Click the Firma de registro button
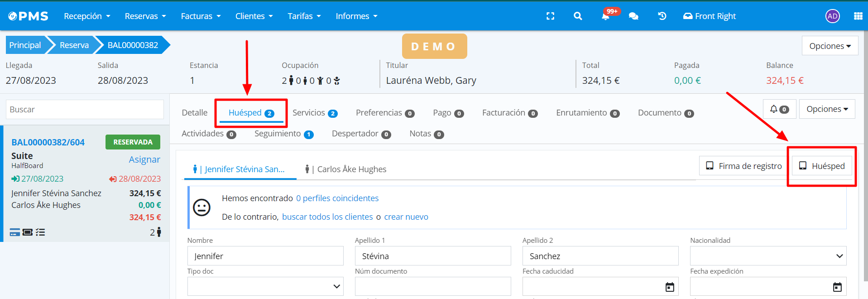868x299 pixels. (744, 166)
